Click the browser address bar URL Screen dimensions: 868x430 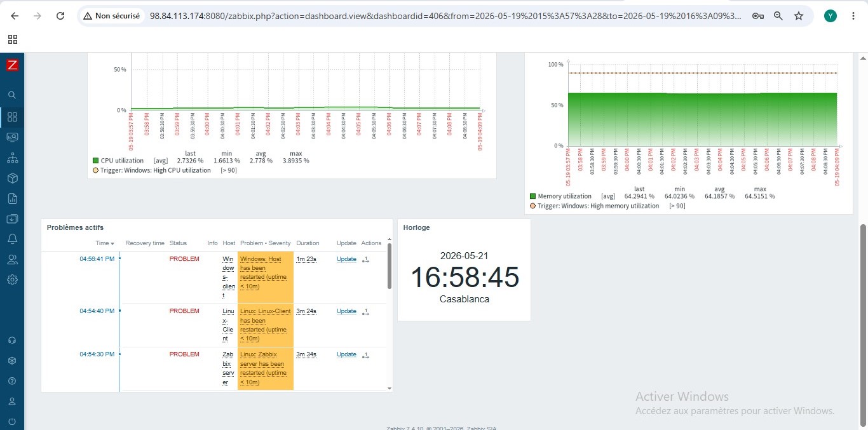click(445, 16)
